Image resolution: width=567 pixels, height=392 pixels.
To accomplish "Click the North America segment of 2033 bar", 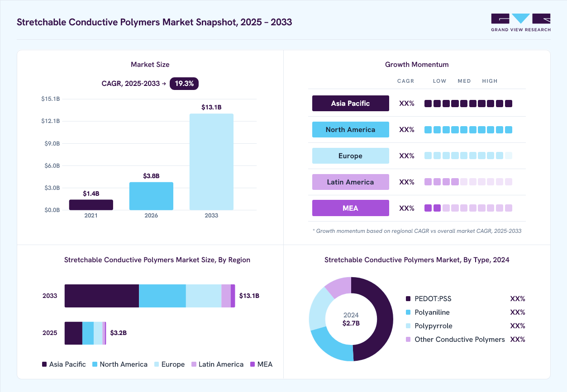I will pos(162,296).
